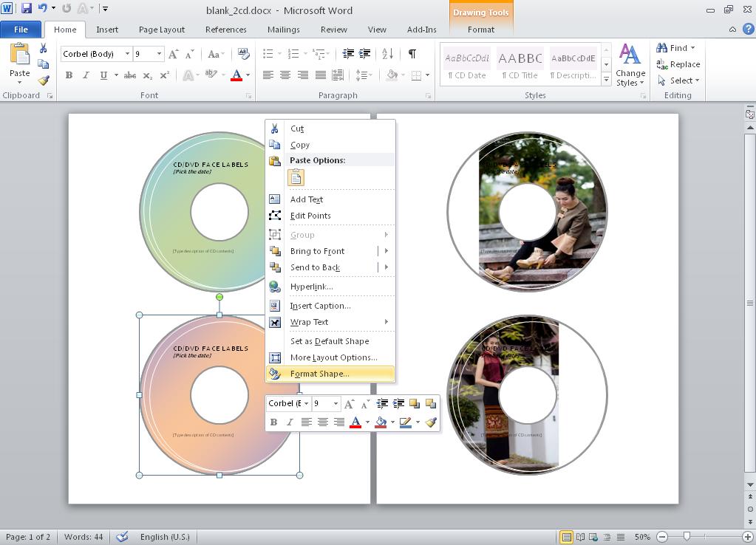Open the Corbel font name dropdown in ribbon
The height and width of the screenshot is (545, 756).
click(x=127, y=54)
